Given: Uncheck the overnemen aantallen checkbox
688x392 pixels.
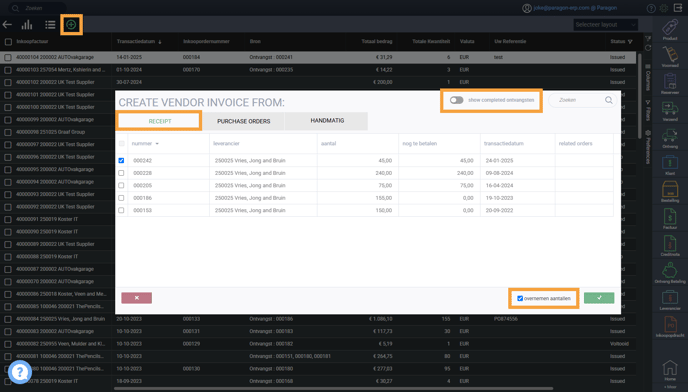Looking at the screenshot, I should [x=520, y=298].
